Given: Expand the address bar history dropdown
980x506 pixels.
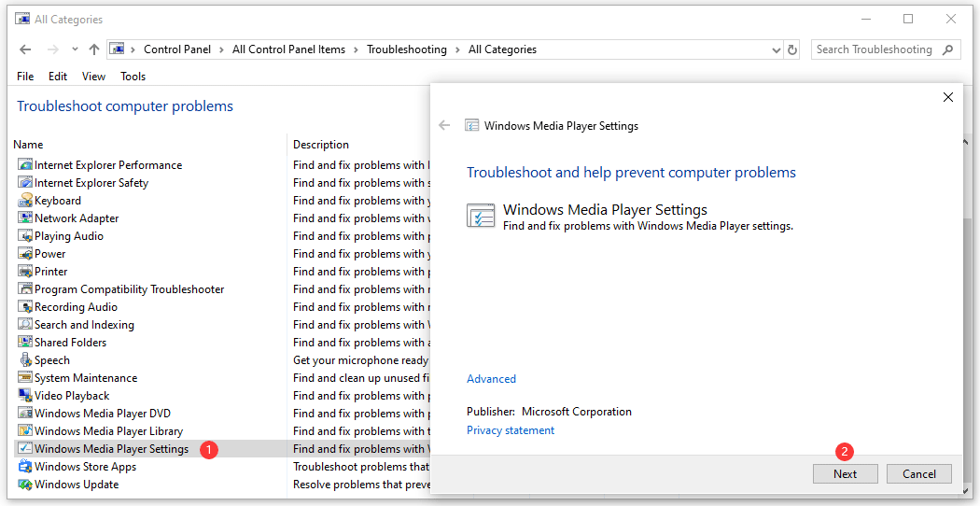Looking at the screenshot, I should click(x=777, y=50).
